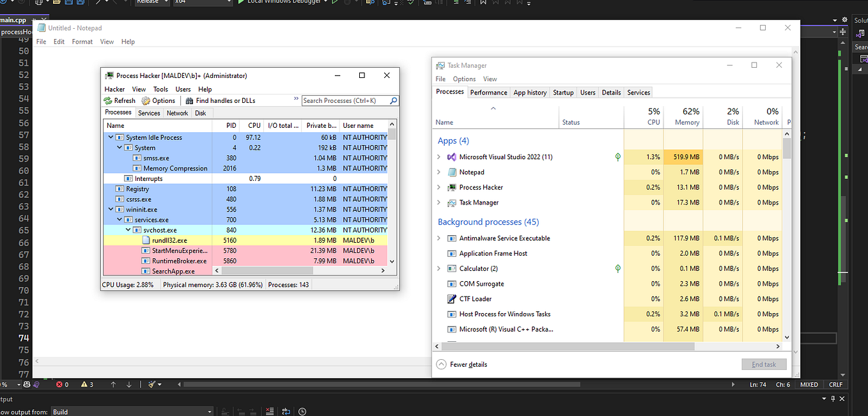The width and height of the screenshot is (868, 416).
Task: Select the svchost.exe process row
Action: (160, 229)
